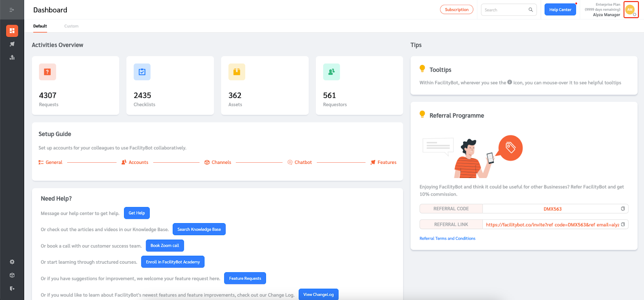Click the DMX563 referral code field
The width and height of the screenshot is (644, 300).
click(552, 209)
